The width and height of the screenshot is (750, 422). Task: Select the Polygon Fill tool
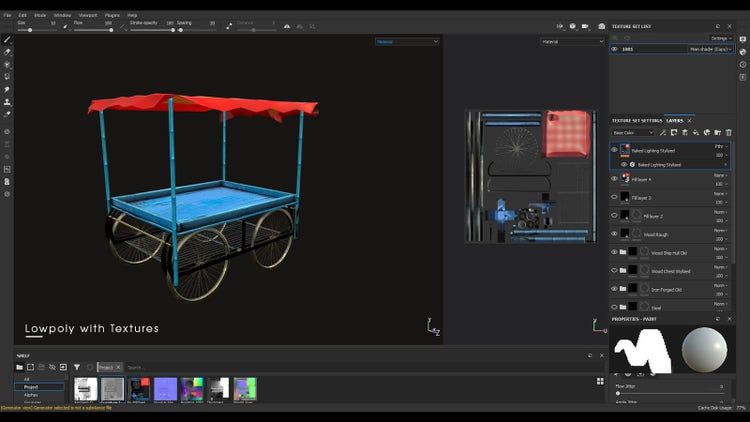coord(7,76)
